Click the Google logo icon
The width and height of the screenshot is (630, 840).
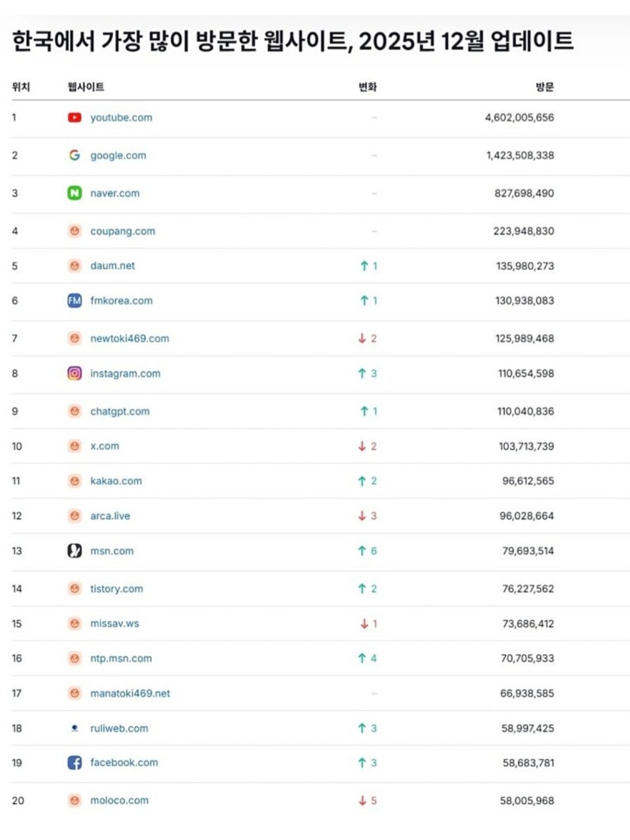[74, 155]
